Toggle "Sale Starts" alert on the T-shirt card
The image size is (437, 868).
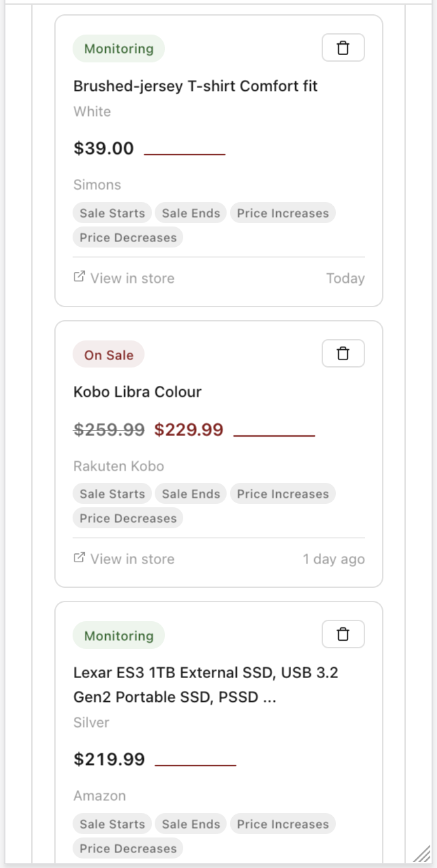[111, 212]
